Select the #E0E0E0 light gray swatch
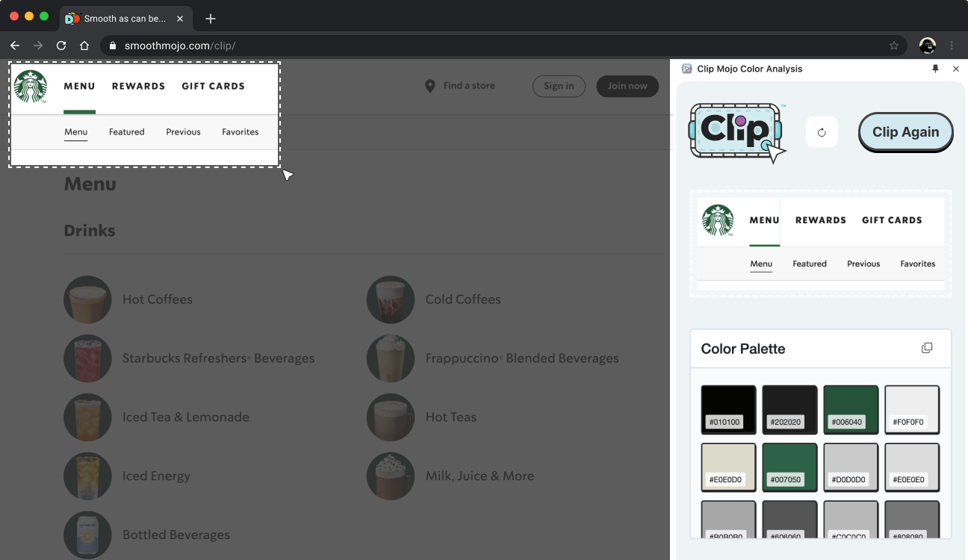968x560 pixels. click(912, 467)
